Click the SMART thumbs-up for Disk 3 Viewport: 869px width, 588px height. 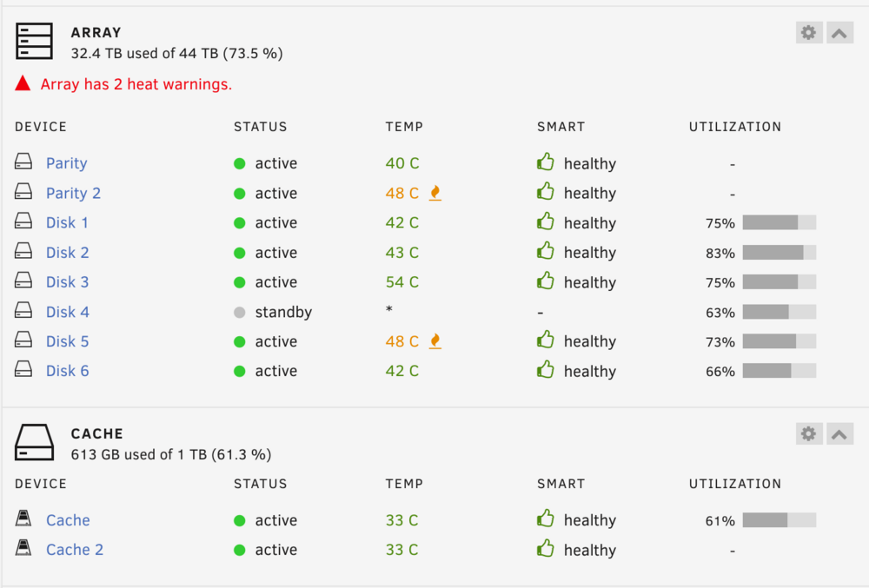546,281
